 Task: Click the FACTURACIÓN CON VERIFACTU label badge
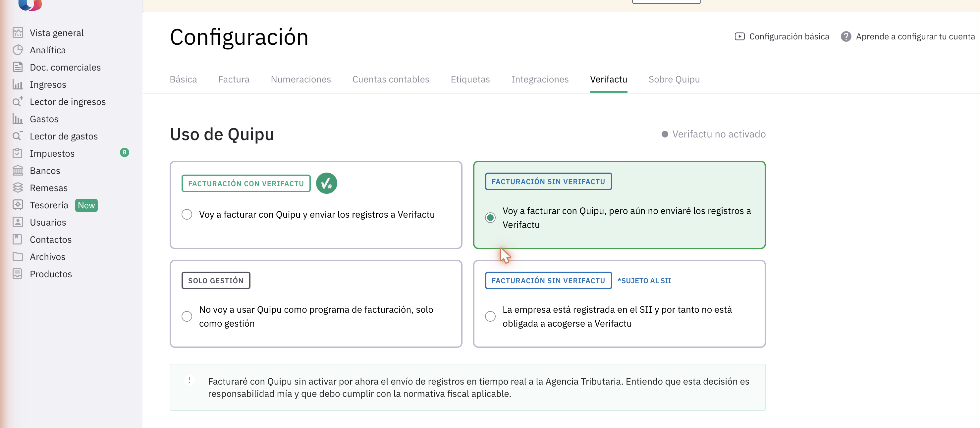(x=246, y=184)
